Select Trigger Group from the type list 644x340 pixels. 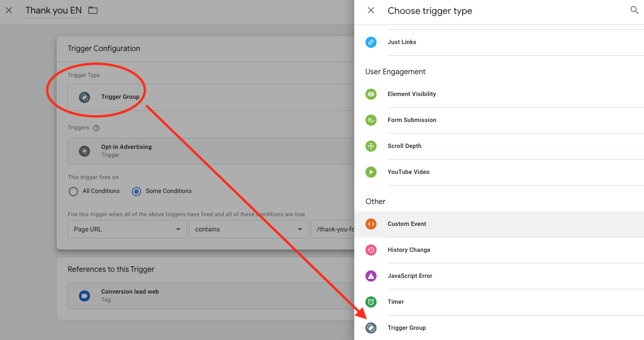click(x=499, y=328)
